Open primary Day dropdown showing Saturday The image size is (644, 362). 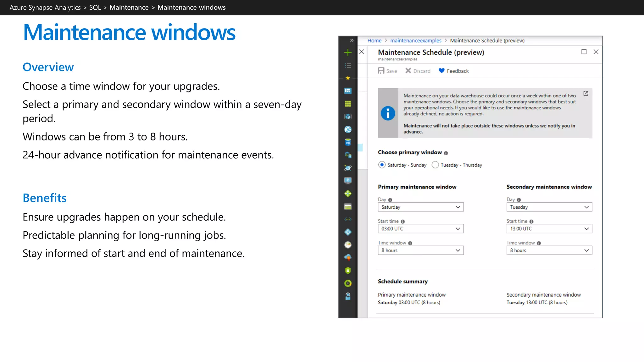tap(420, 207)
